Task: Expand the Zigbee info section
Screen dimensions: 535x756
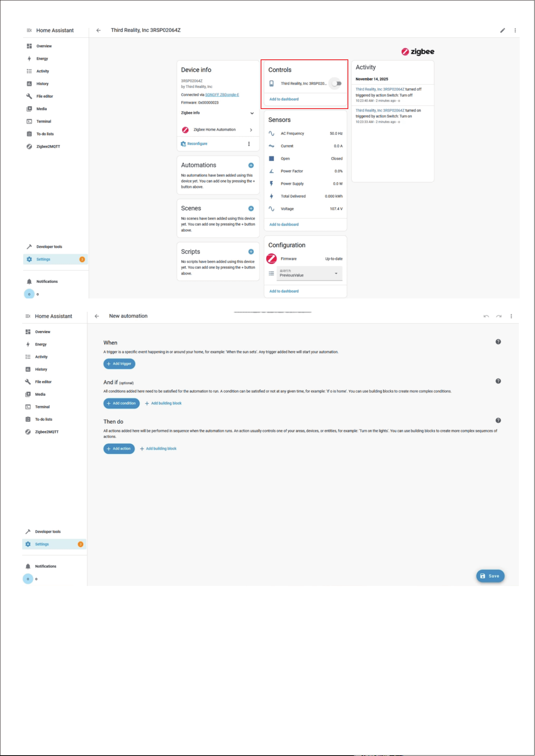Action: click(x=218, y=113)
